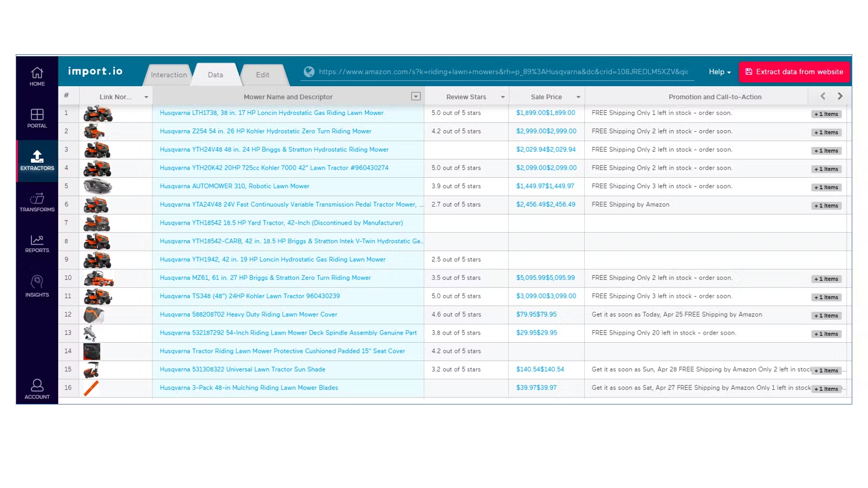Open the Help menu

719,72
